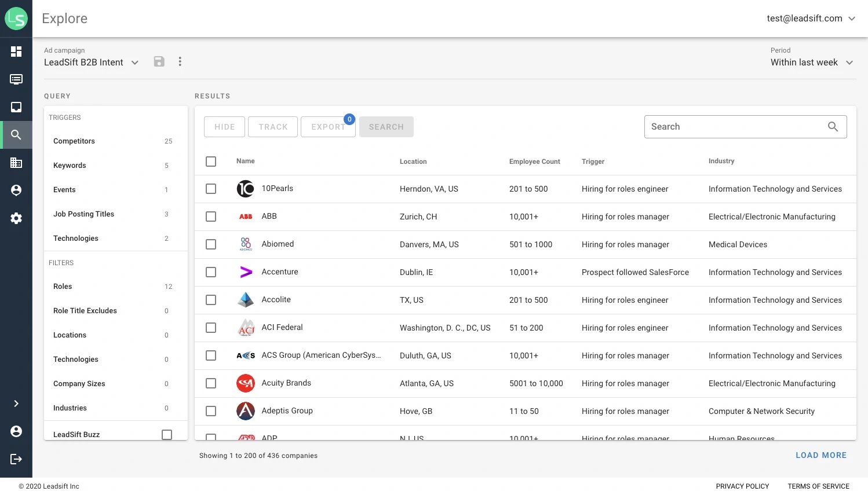Screen dimensions: 868x495
Task: Open the three-dot campaign options menu
Action: 180,61
